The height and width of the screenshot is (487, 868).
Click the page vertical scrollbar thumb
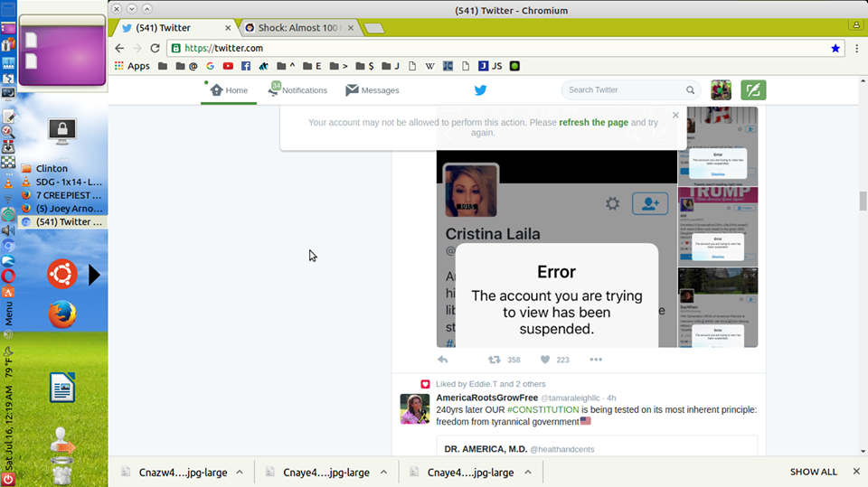(863, 201)
